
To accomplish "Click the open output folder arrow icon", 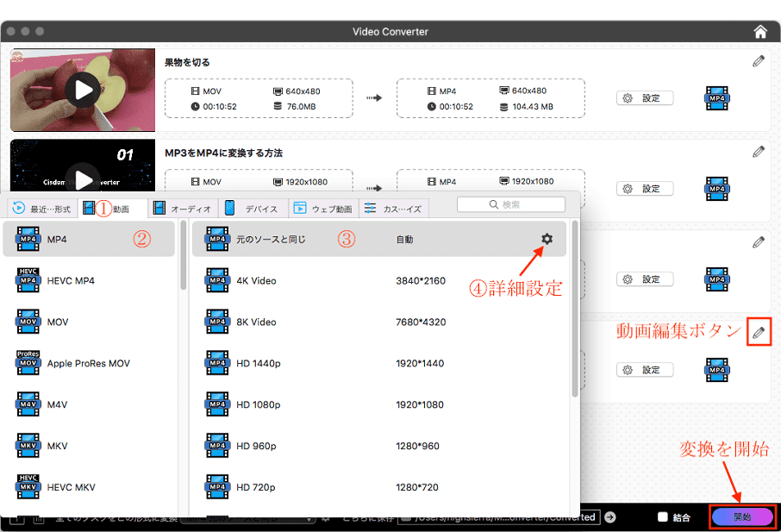I will pos(610,517).
